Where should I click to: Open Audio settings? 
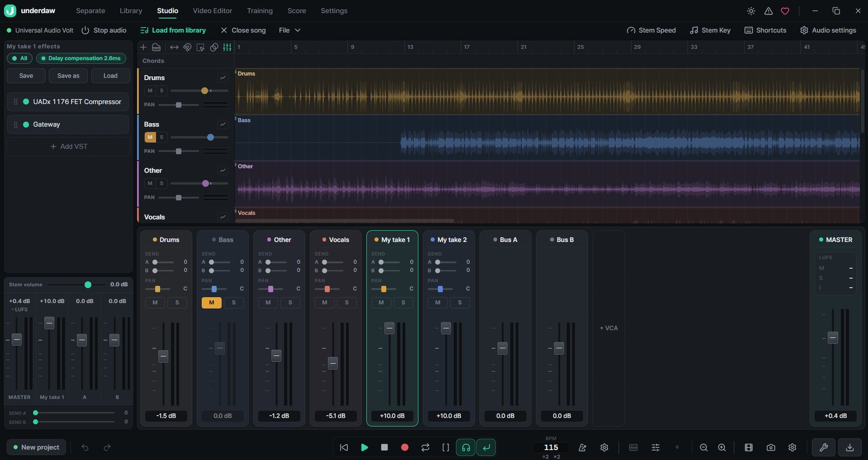click(828, 30)
